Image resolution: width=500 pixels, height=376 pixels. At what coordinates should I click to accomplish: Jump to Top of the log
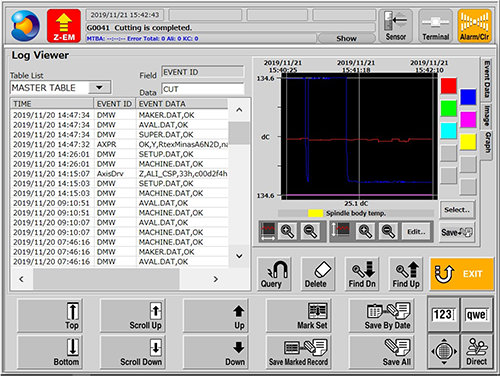tap(49, 316)
